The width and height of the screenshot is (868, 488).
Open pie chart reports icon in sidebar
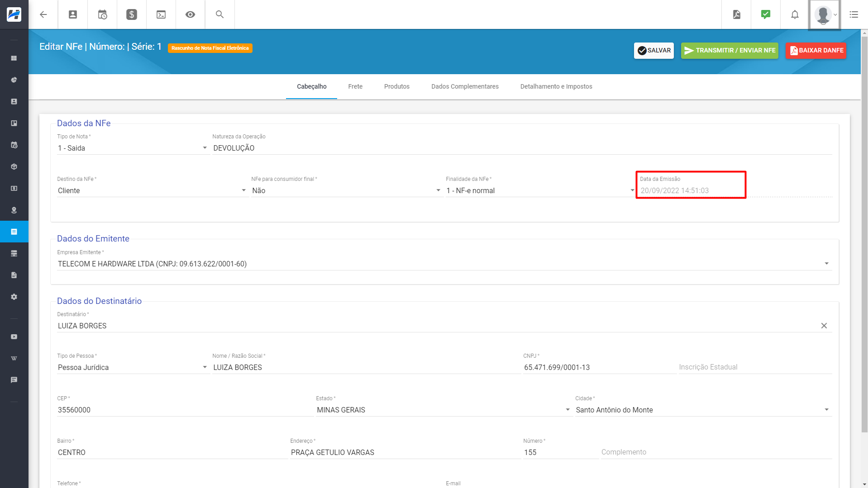pos(14,80)
